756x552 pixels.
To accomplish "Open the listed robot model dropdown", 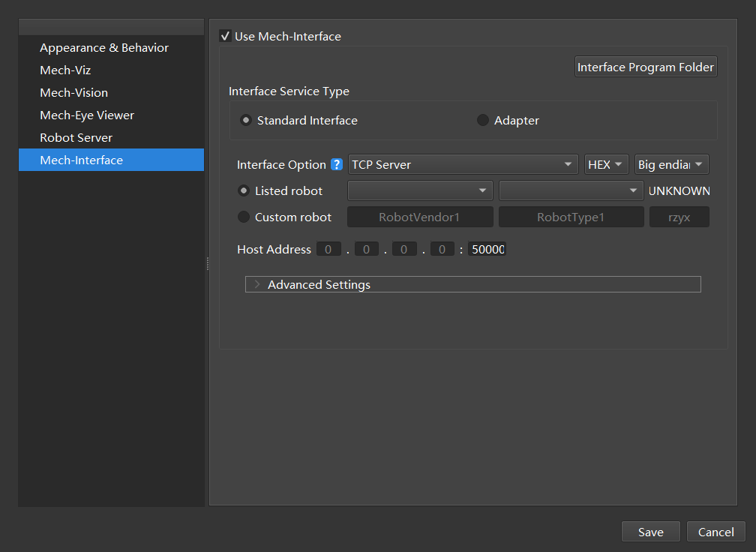I will [571, 190].
